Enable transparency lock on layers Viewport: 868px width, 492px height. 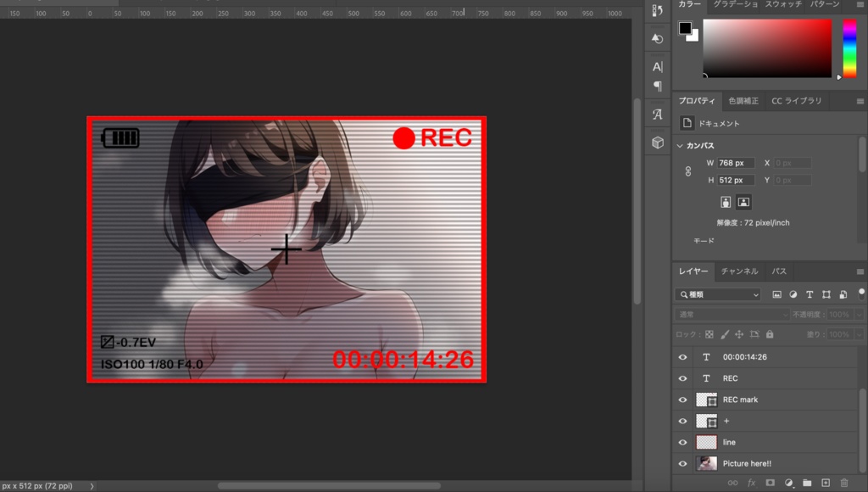(710, 334)
